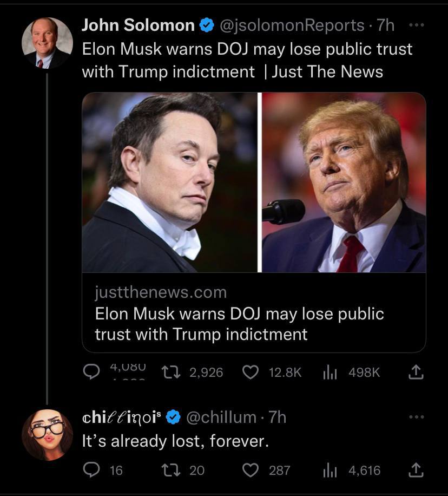Click the John Solomon display name
This screenshot has width=448, height=496.
138,25
